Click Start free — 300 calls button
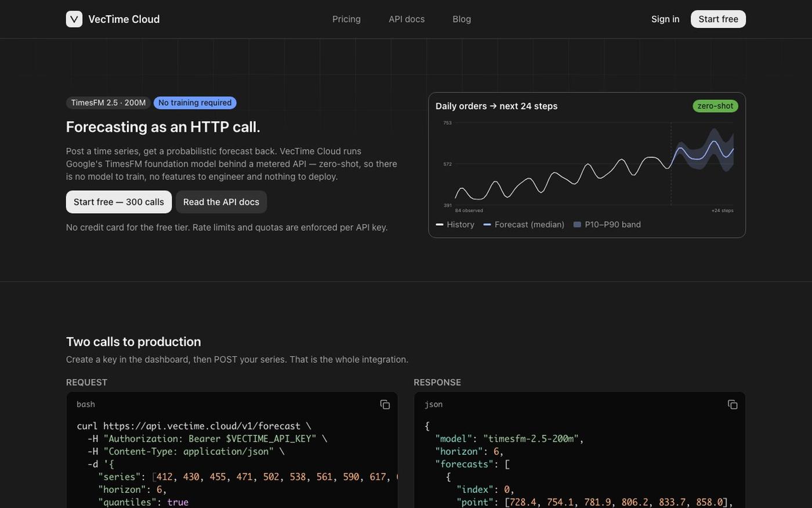Screen dimensions: 812x508 click(x=119, y=202)
